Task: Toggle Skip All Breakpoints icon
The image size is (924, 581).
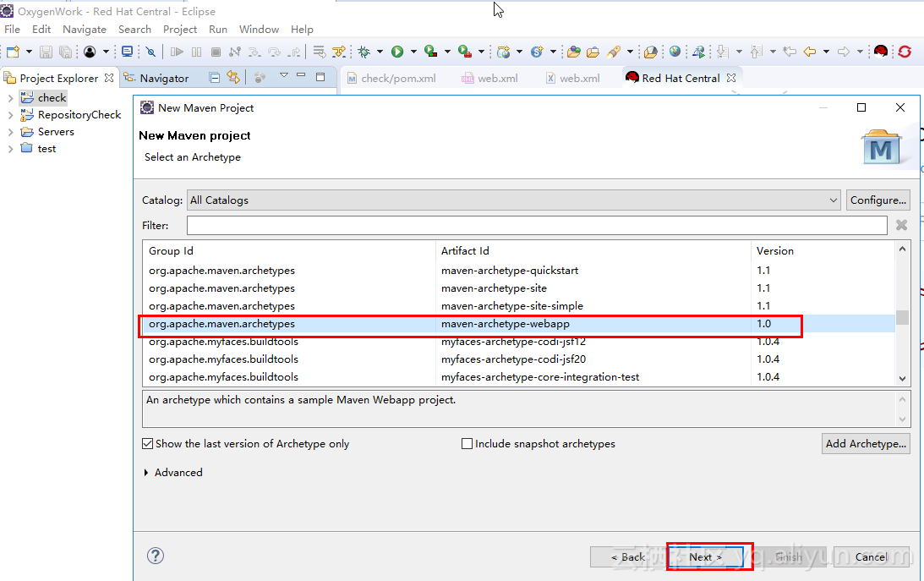Action: (x=150, y=52)
